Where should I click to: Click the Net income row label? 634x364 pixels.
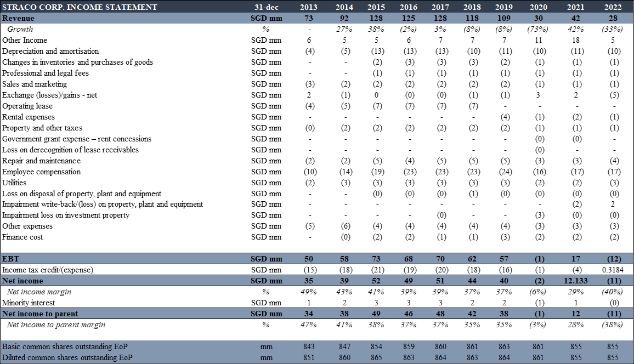click(22, 280)
